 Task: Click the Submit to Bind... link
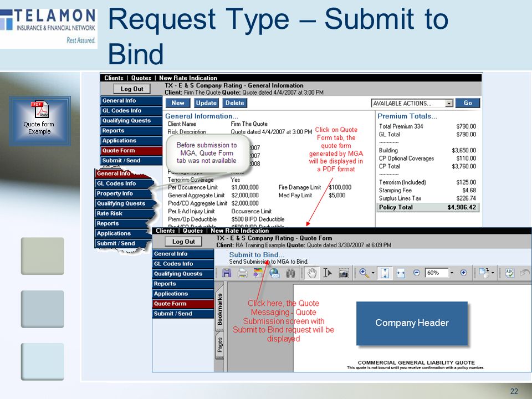pyautogui.click(x=257, y=255)
